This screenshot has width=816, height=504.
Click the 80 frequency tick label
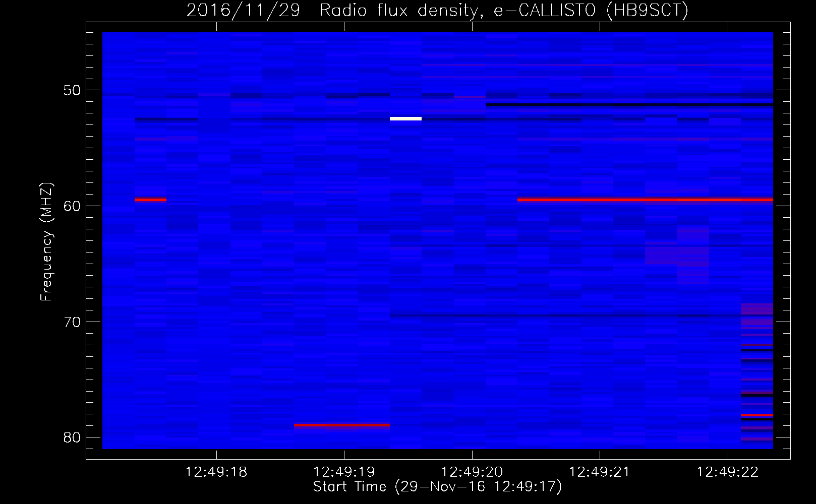72,437
